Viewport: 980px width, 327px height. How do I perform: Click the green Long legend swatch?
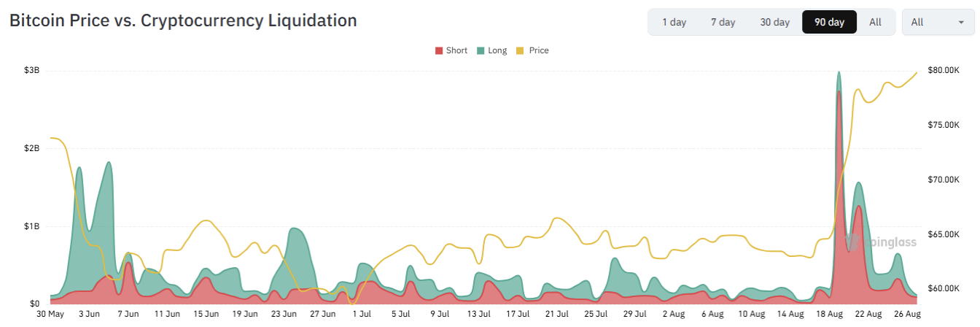point(481,50)
